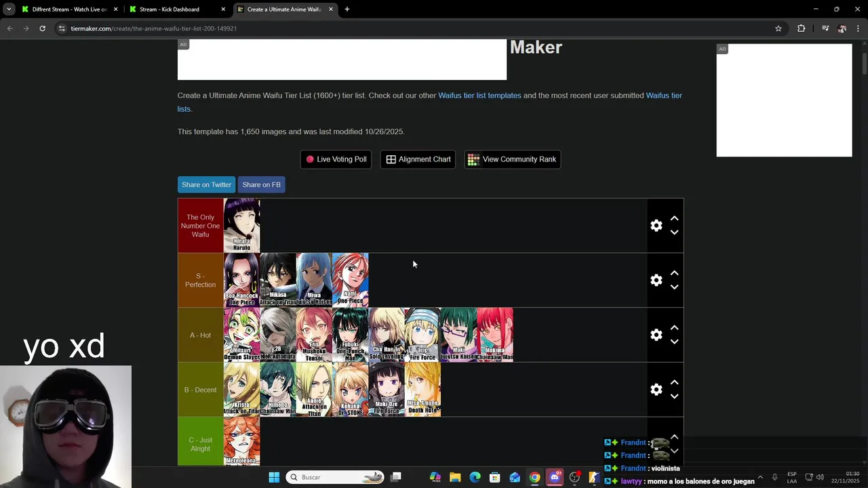This screenshot has height=488, width=868.
Task: Move A - Hot tier up
Action: point(674,328)
